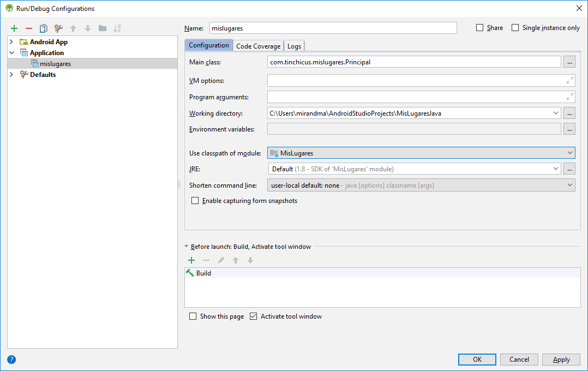This screenshot has height=371, width=588.
Task: Switch to the Logs tab
Action: click(294, 46)
